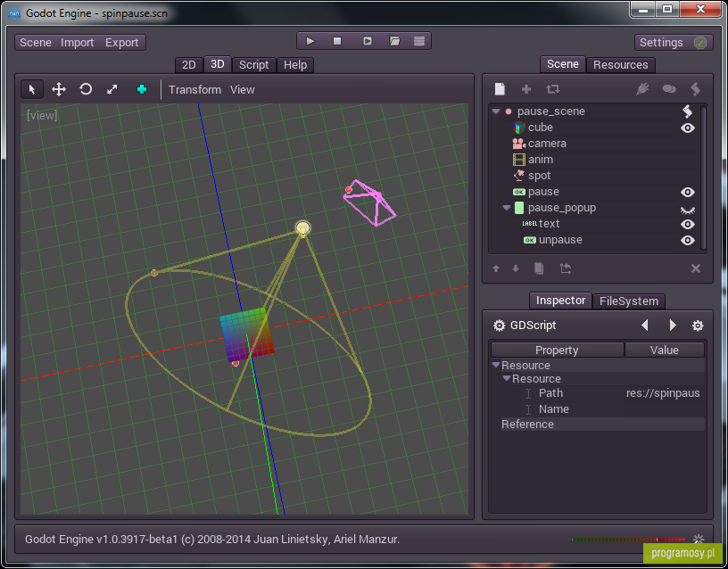Move selected node up

click(496, 268)
